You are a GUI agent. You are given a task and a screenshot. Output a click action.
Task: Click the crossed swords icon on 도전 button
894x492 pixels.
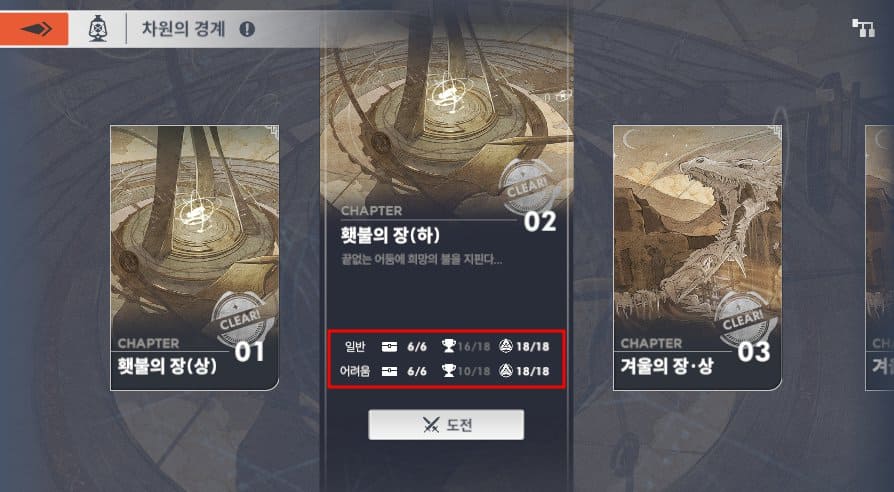tap(431, 425)
